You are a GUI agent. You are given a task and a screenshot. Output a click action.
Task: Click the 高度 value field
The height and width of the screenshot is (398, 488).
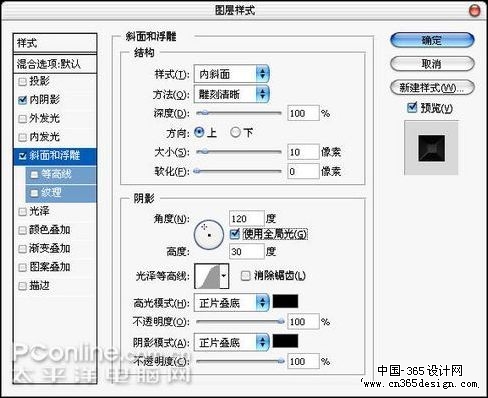click(x=247, y=251)
